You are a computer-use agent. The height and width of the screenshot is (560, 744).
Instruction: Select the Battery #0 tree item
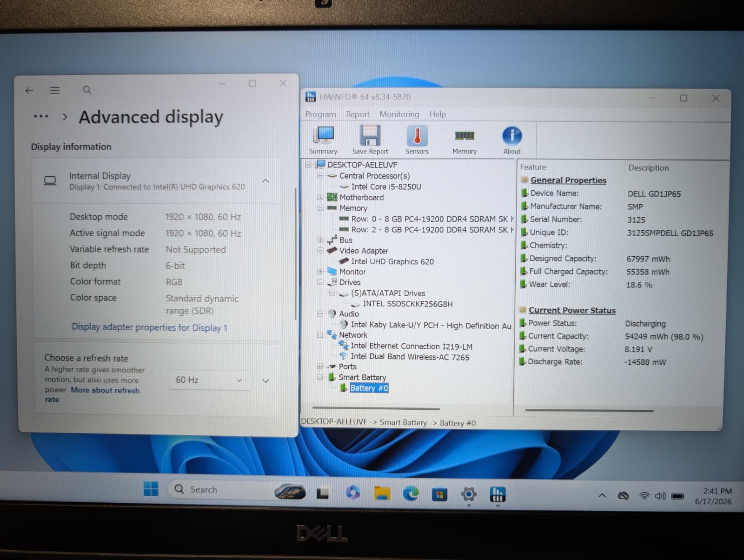(369, 388)
